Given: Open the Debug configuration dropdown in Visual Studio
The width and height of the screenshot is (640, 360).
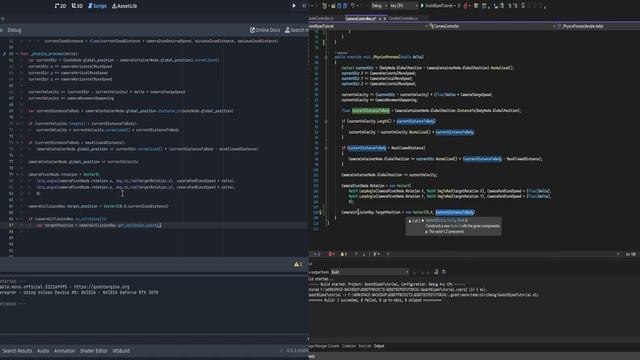Looking at the screenshot, I should [379, 6].
